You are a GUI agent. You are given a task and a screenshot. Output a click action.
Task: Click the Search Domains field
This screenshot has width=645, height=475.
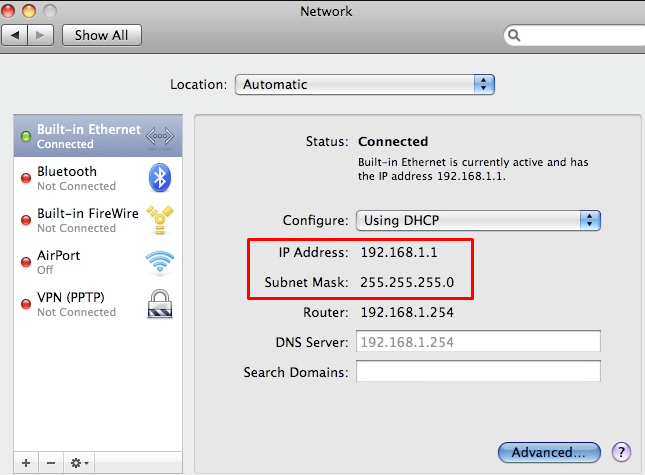[478, 371]
